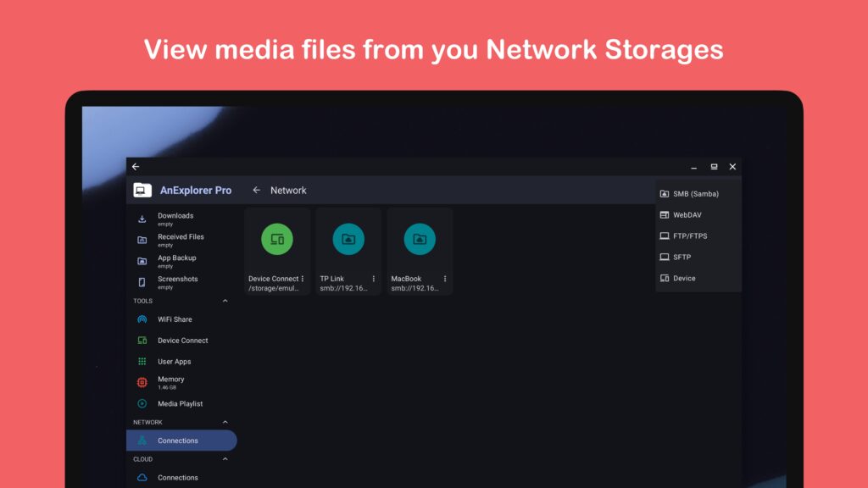Open the Screenshots folder icon

click(x=142, y=282)
